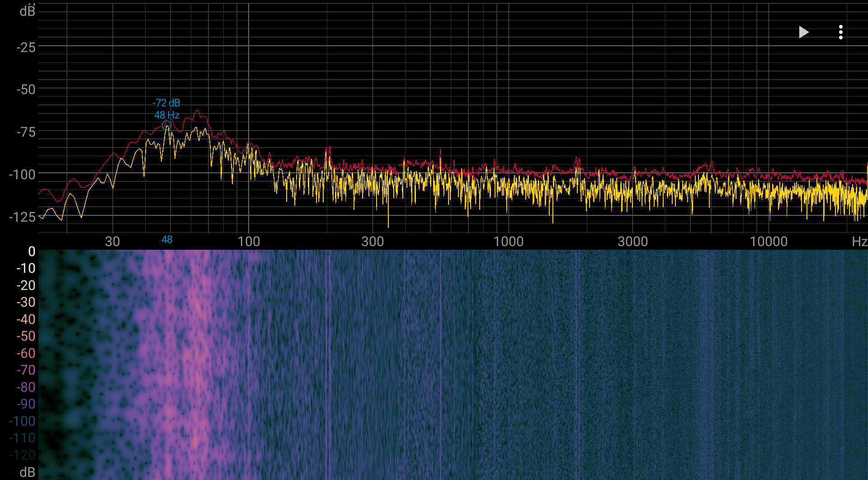Screen dimensions: 868x480
Task: Open the three-dot overflow menu
Action: click(x=841, y=32)
